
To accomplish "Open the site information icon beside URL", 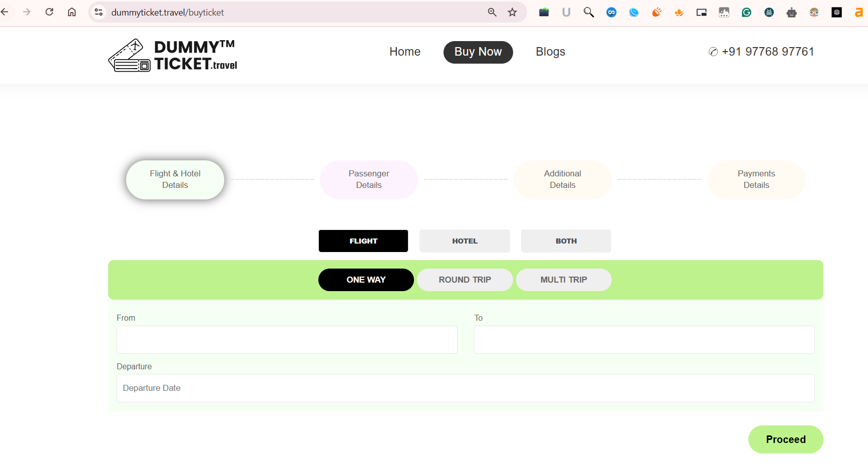I will (x=99, y=13).
